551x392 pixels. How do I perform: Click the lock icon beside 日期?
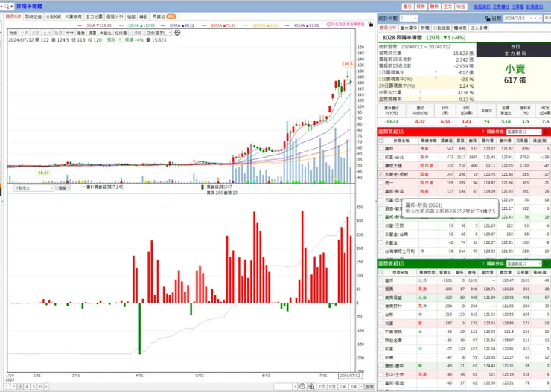pos(488,19)
